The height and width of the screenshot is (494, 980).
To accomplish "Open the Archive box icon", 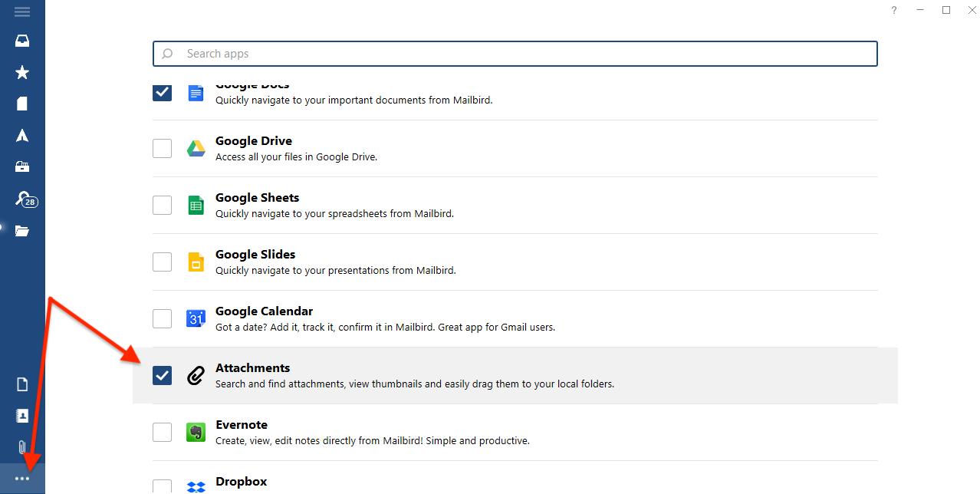I will [x=22, y=166].
